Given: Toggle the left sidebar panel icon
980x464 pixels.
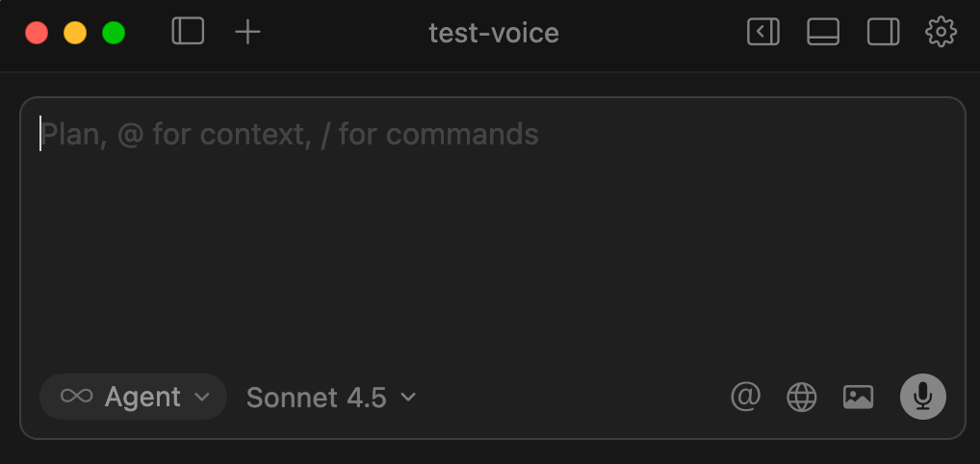Looking at the screenshot, I should (188, 32).
